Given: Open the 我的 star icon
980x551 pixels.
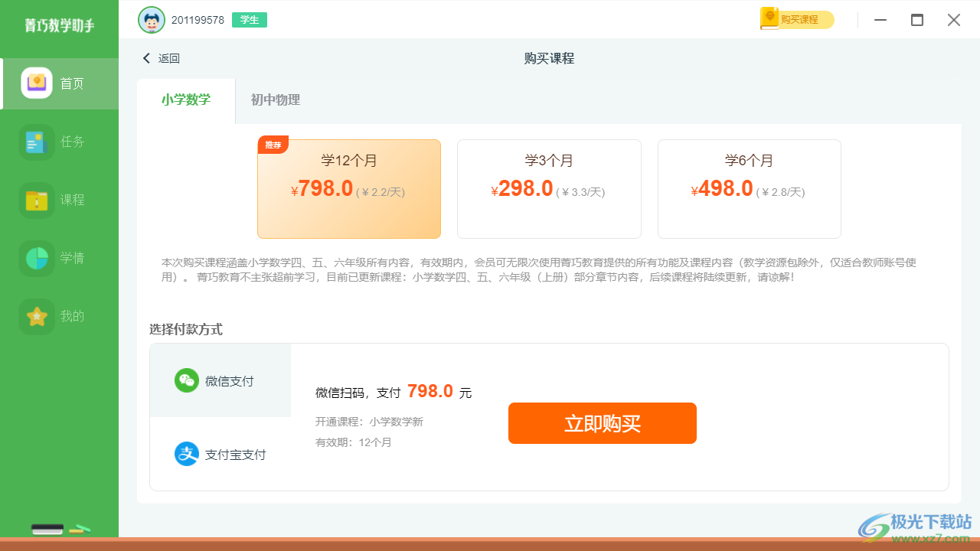Looking at the screenshot, I should point(37,316).
